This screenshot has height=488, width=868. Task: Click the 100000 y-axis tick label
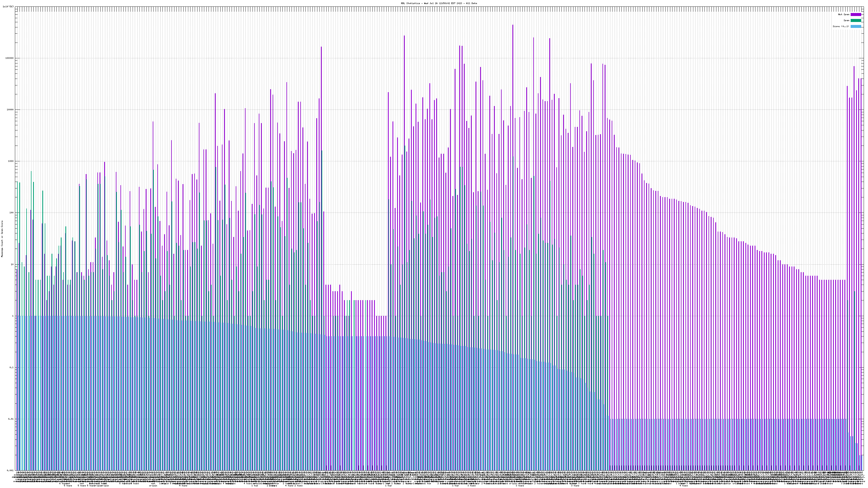pyautogui.click(x=10, y=58)
